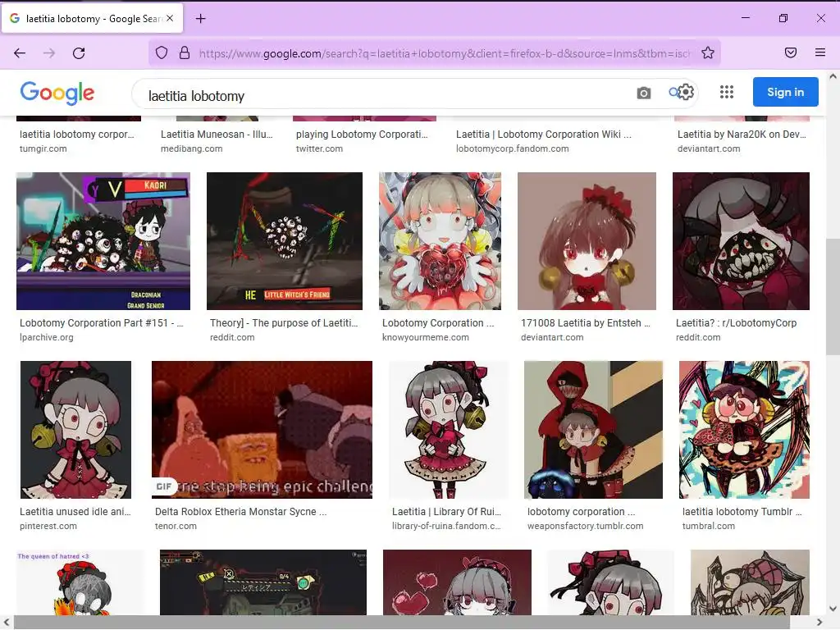This screenshot has height=630, width=840.
Task: Open Laetitia by Nara20K link
Action: point(742,135)
